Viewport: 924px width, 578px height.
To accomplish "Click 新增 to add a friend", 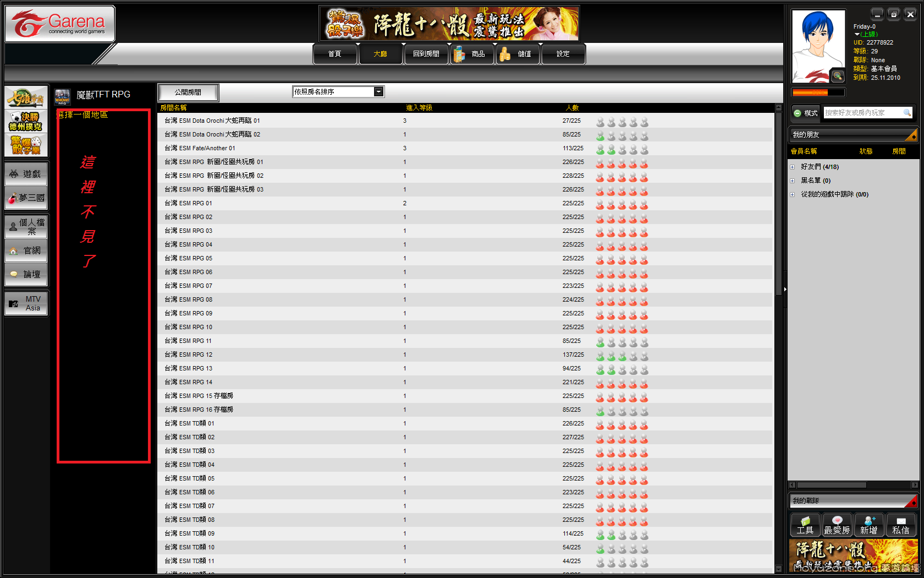I will tap(869, 525).
